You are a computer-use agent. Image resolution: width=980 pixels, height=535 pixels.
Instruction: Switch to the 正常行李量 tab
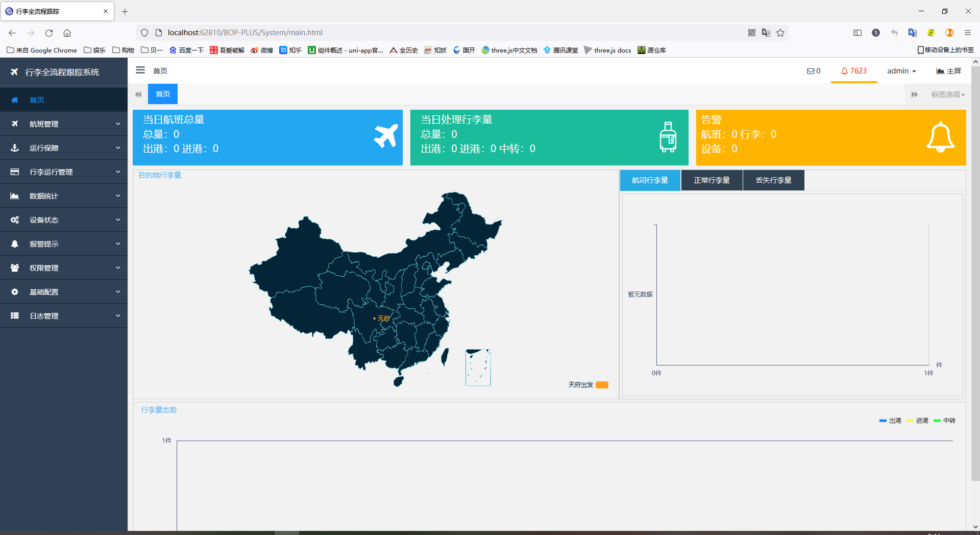tap(712, 180)
